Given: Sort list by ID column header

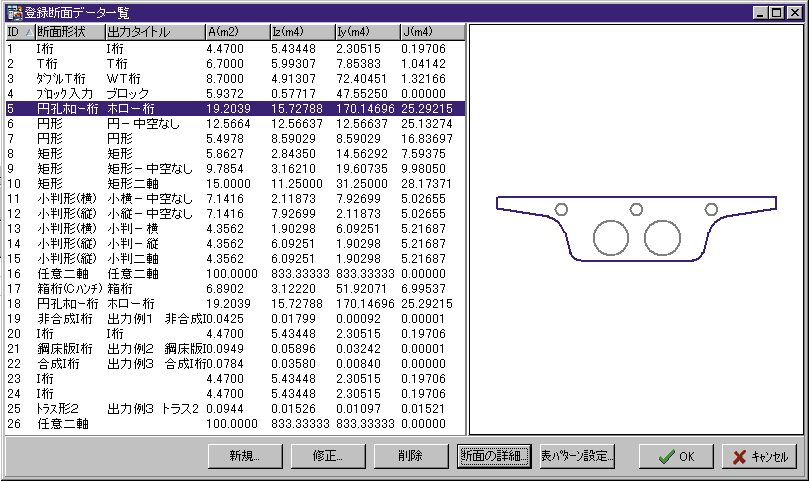Looking at the screenshot, I should (17, 33).
